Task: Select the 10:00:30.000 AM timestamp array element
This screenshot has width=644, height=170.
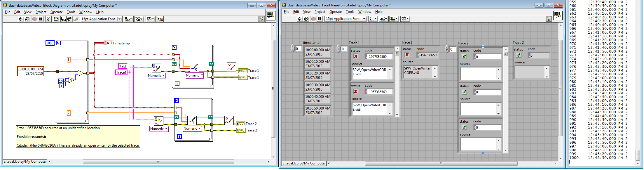Action: point(317,87)
